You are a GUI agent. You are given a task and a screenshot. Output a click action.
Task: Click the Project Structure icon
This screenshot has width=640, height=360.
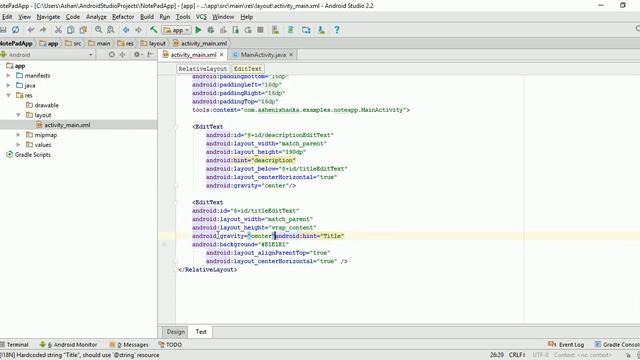click(x=306, y=30)
